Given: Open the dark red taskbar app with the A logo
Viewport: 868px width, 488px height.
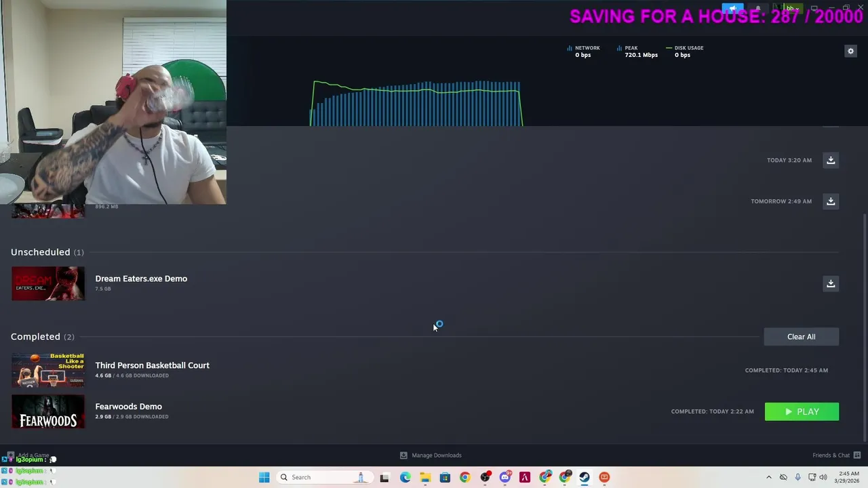Looking at the screenshot, I should point(524,477).
